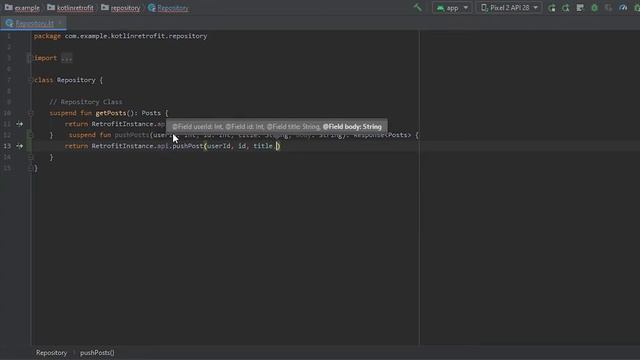
Task: Click the 'title' argument in pushPost call
Action: pyautogui.click(x=263, y=146)
